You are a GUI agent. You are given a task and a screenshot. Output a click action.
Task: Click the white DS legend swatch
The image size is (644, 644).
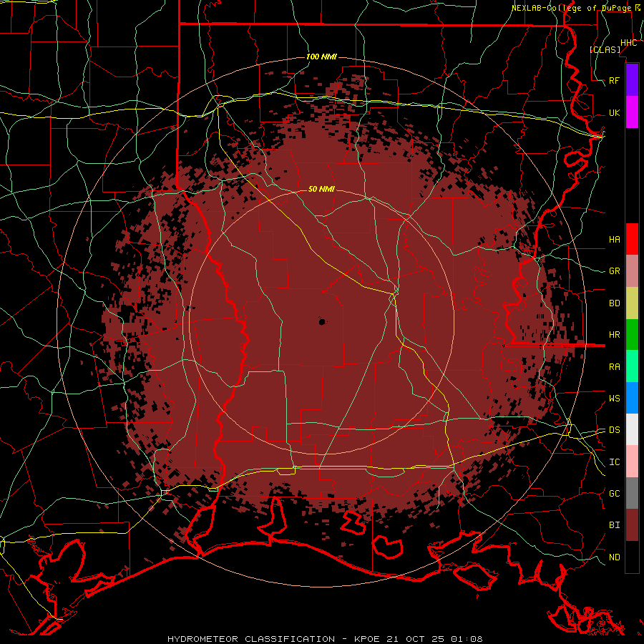tap(632, 429)
